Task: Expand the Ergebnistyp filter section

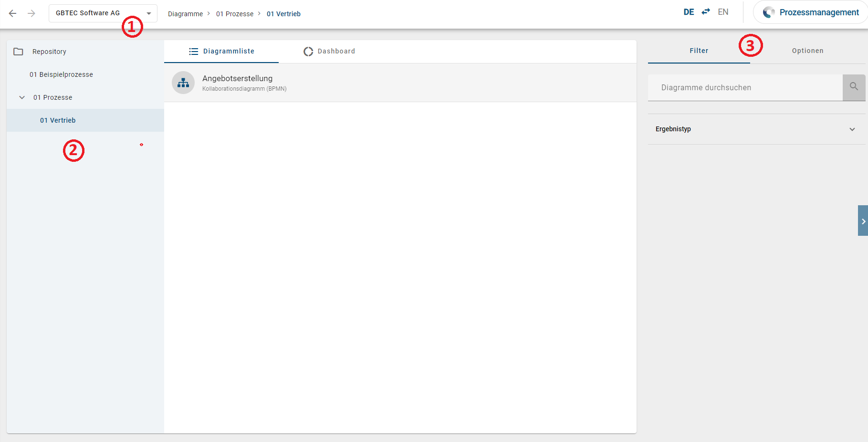Action: 852,129
